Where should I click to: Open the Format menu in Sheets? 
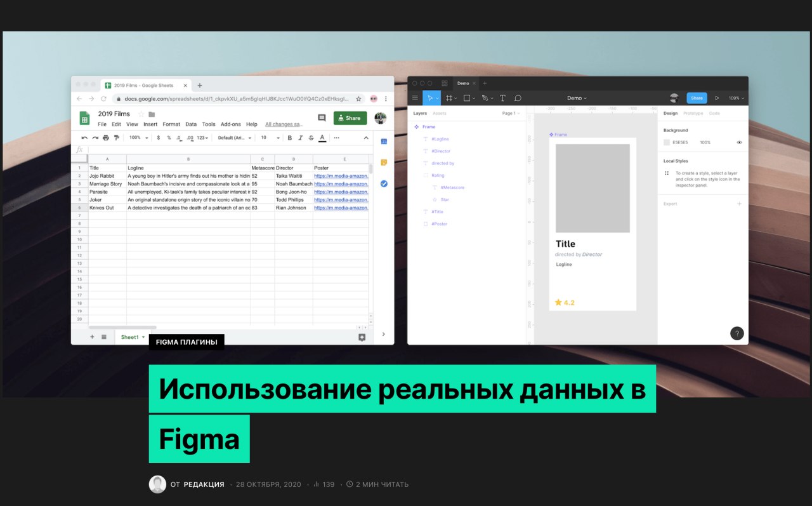[171, 124]
